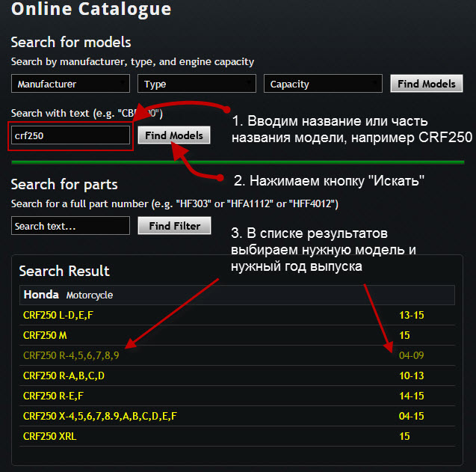Click the model text field containing crf250
The width and height of the screenshot is (476, 472).
tap(70, 135)
